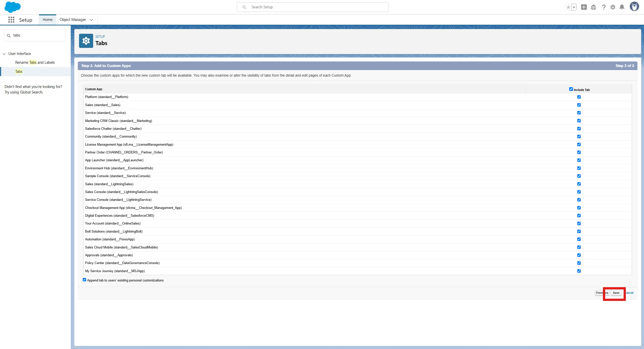Open the Notifications bell
This screenshot has height=349, width=644.
click(622, 7)
